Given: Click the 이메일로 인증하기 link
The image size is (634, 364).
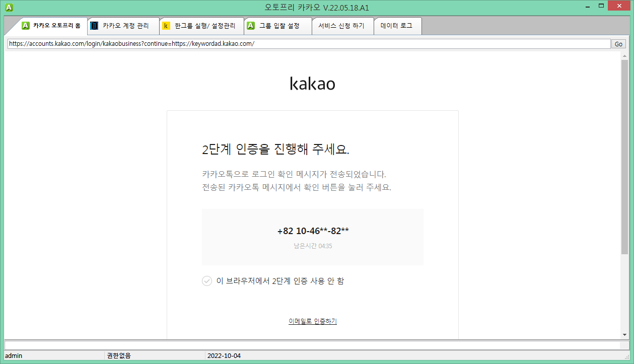Looking at the screenshot, I should [312, 321].
